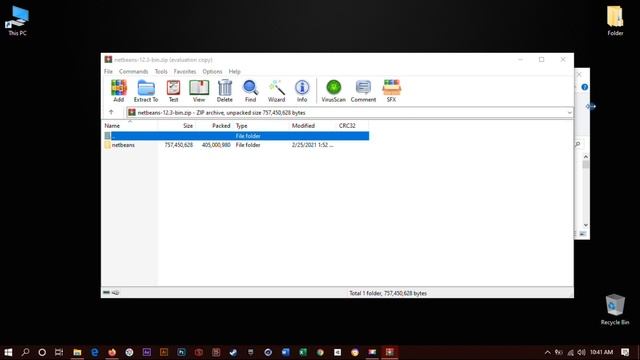Open the Favorites menu
The image size is (640, 360).
(185, 71)
